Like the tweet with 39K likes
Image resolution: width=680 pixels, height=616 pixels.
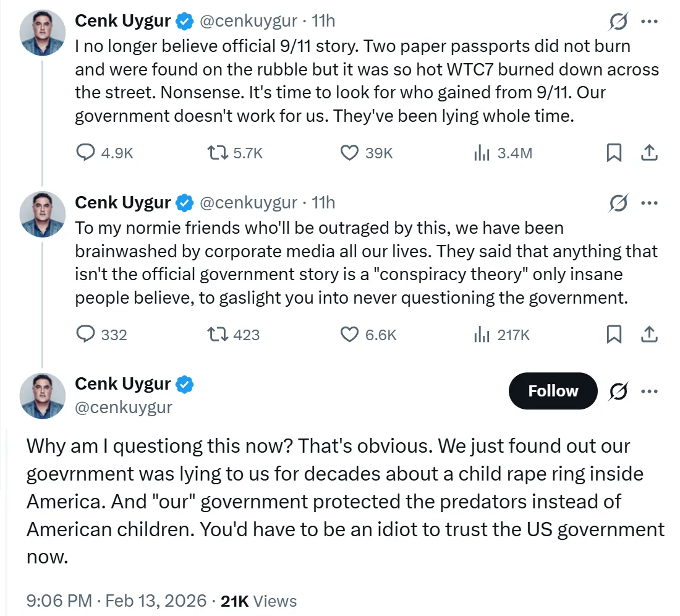click(350, 153)
